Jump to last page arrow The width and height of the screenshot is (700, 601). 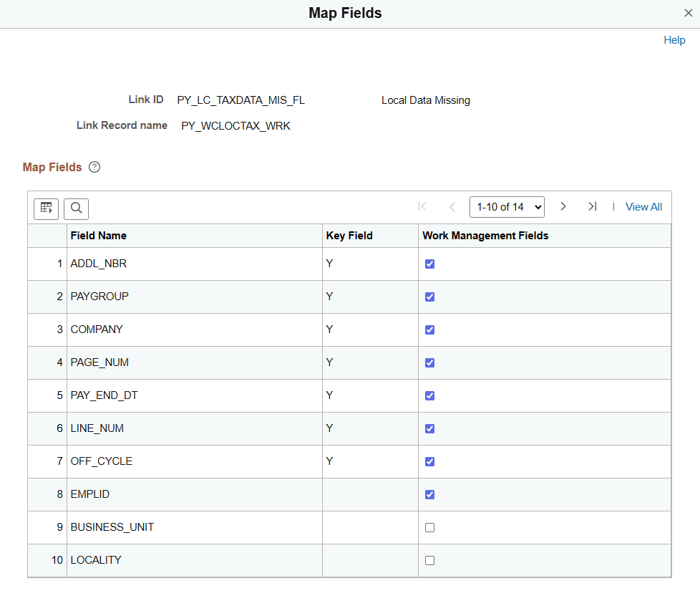point(593,206)
